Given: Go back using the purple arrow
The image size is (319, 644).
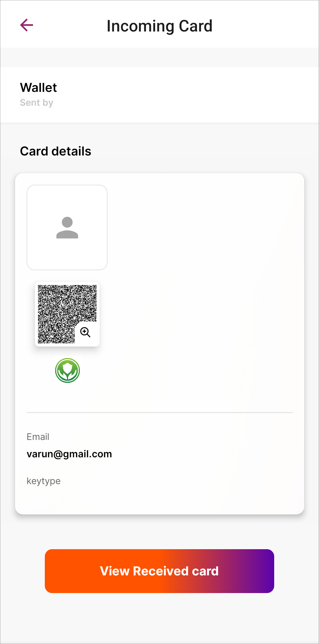Looking at the screenshot, I should point(27,25).
